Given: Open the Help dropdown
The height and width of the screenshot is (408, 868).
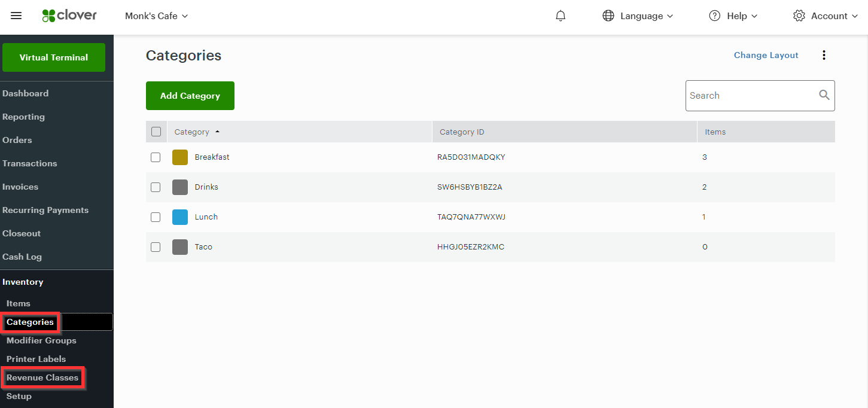Looking at the screenshot, I should [x=742, y=16].
